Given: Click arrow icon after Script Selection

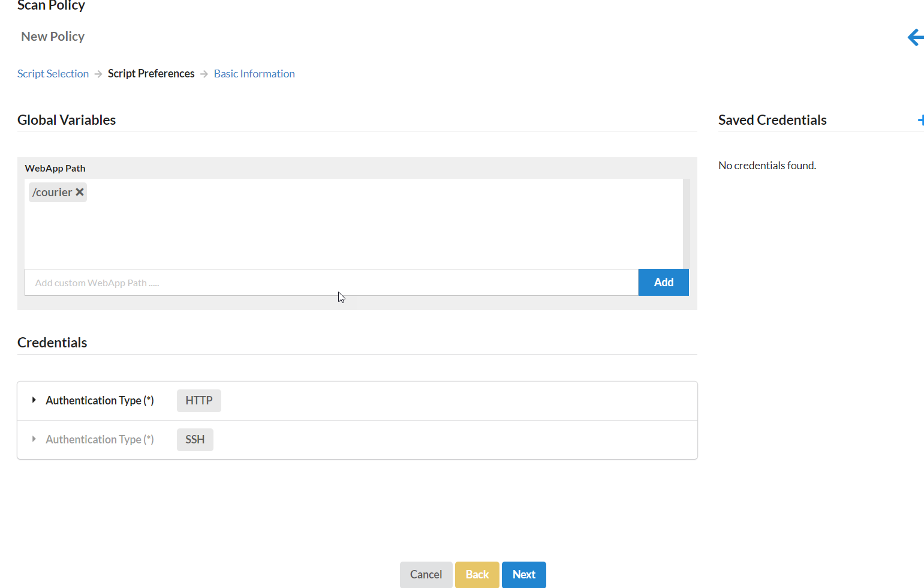Looking at the screenshot, I should [98, 74].
